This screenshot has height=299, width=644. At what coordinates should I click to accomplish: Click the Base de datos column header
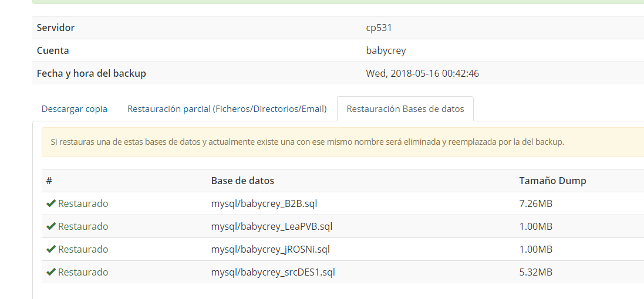242,181
